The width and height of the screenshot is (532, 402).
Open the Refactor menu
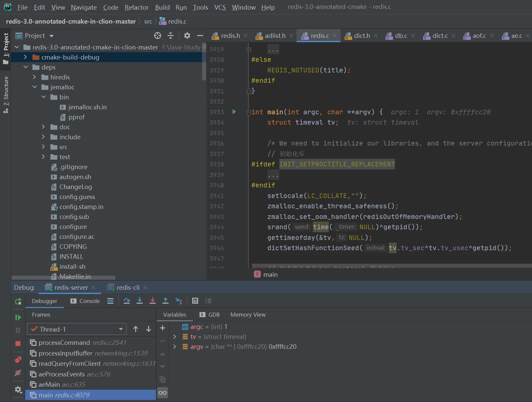(x=136, y=7)
